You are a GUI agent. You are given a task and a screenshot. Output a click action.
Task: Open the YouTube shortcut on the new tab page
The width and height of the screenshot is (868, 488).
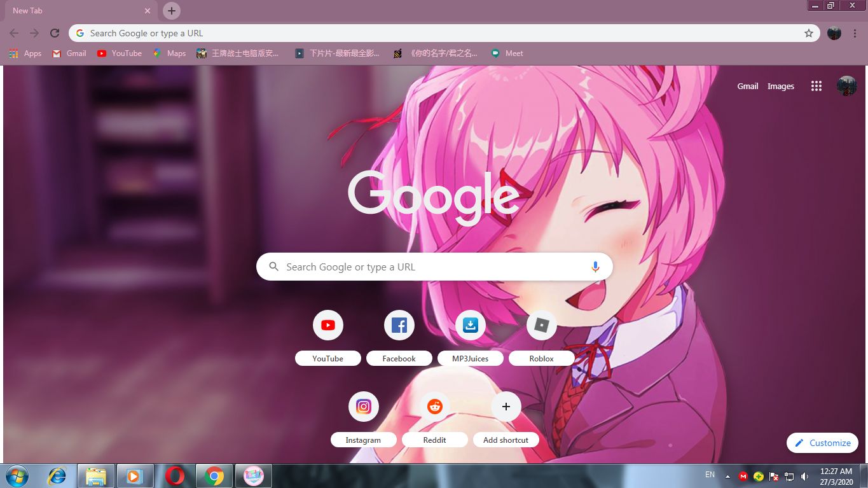[x=327, y=324]
